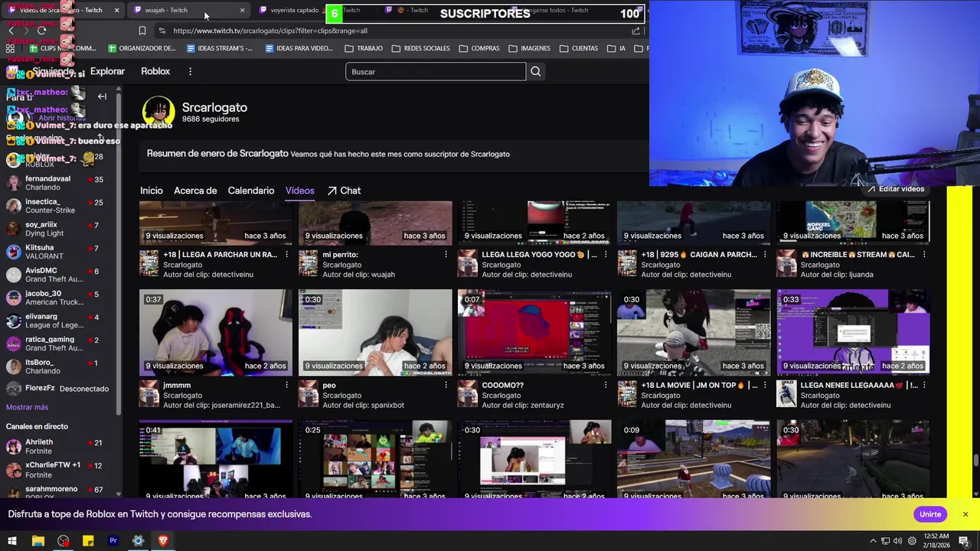
Task: Open the IMAGENES bookmarks folder
Action: [x=528, y=48]
